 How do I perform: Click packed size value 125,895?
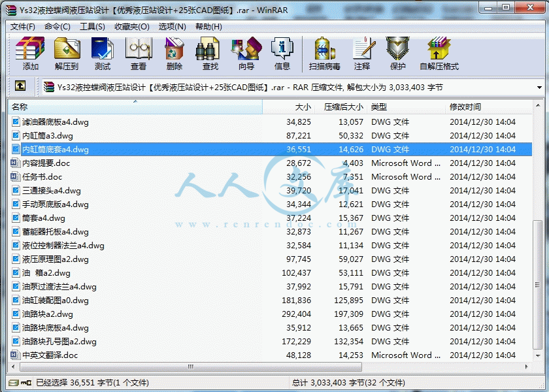(348, 301)
